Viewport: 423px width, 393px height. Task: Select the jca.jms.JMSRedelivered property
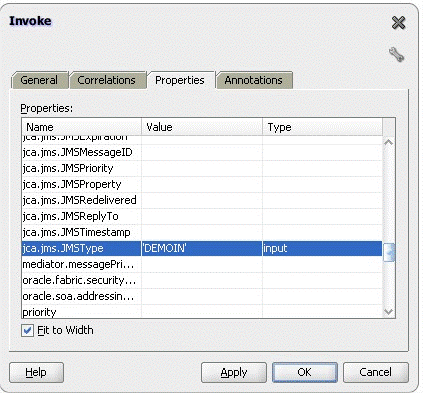pos(202,200)
